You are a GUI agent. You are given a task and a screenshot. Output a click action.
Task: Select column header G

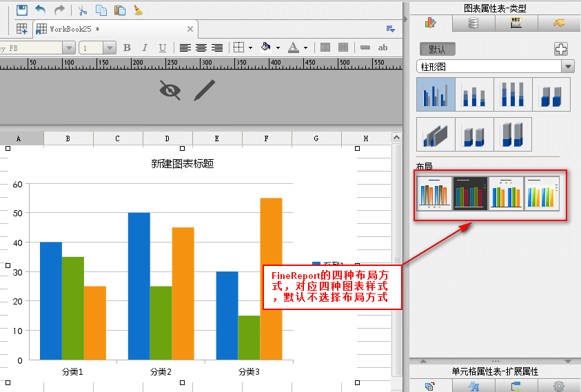[x=316, y=138]
